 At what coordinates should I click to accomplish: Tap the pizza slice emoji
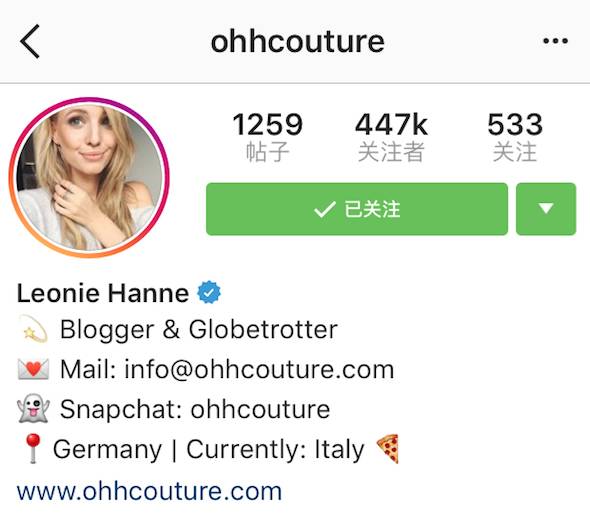(x=388, y=449)
